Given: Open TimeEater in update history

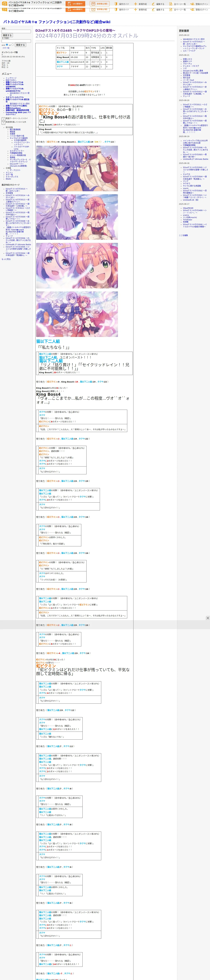Looking at the screenshot, I should tap(188, 220).
